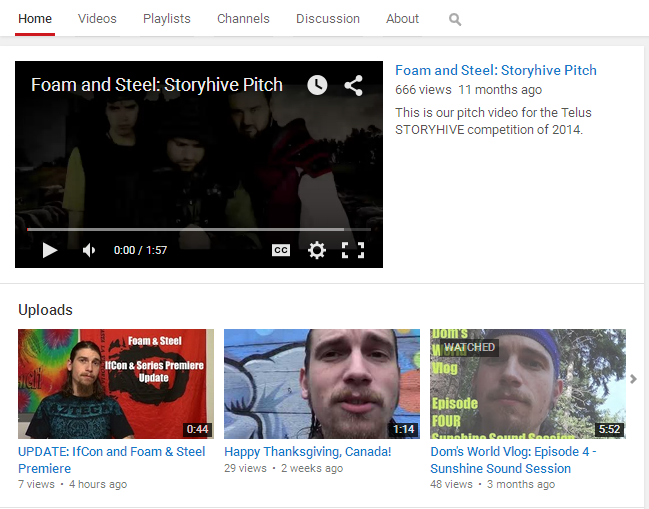The image size is (649, 509).
Task: Share the Storyhive Pitch video
Action: point(353,86)
